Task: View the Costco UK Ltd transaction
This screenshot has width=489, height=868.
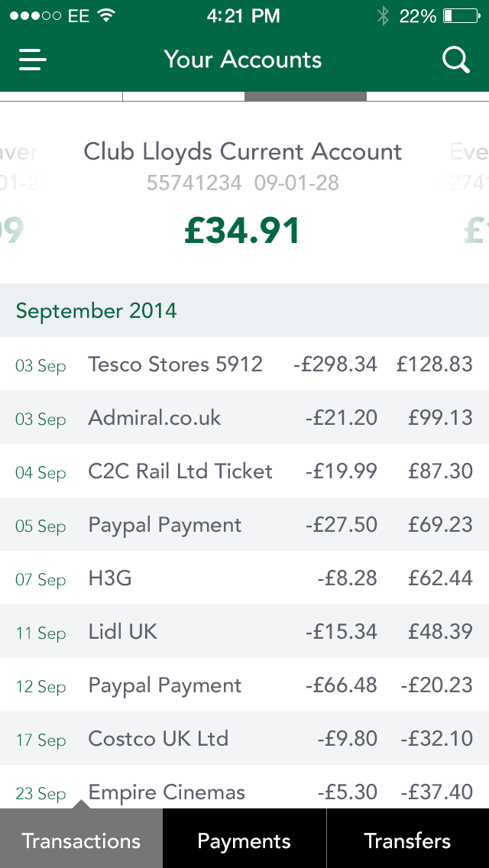Action: [x=244, y=739]
